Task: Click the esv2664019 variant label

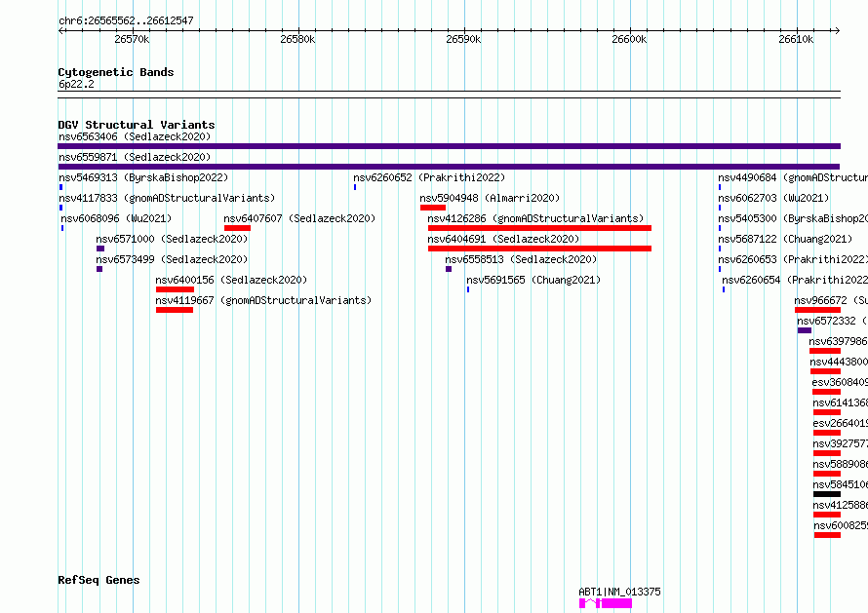Action: (841, 423)
